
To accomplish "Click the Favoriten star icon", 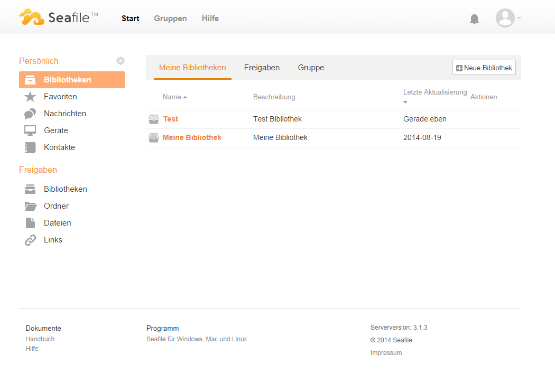I will pyautogui.click(x=31, y=97).
